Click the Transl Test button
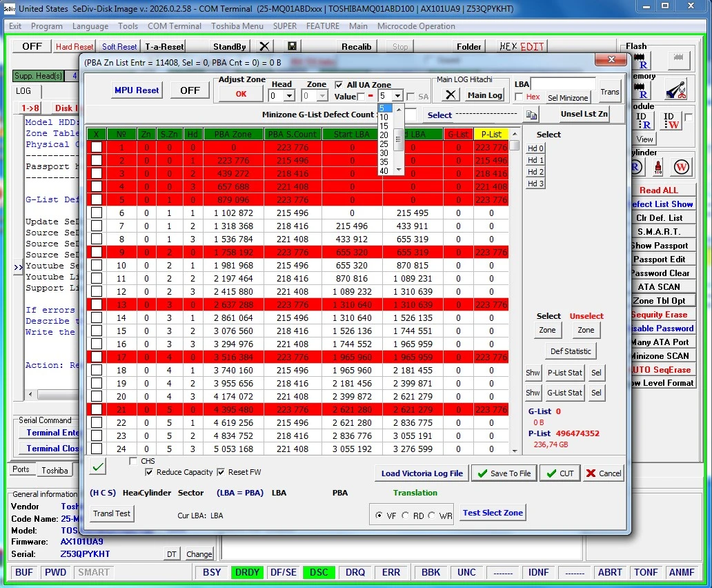This screenshot has width=712, height=588. click(112, 513)
